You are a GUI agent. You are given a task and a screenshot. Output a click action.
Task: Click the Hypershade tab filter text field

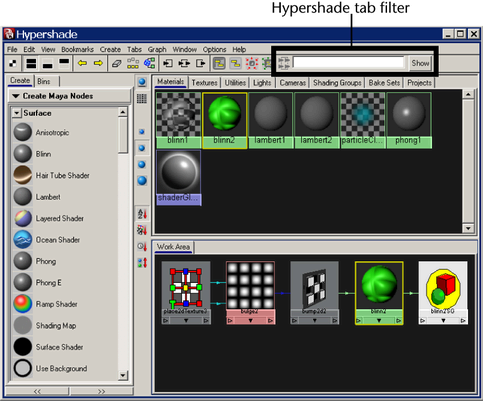coord(348,63)
